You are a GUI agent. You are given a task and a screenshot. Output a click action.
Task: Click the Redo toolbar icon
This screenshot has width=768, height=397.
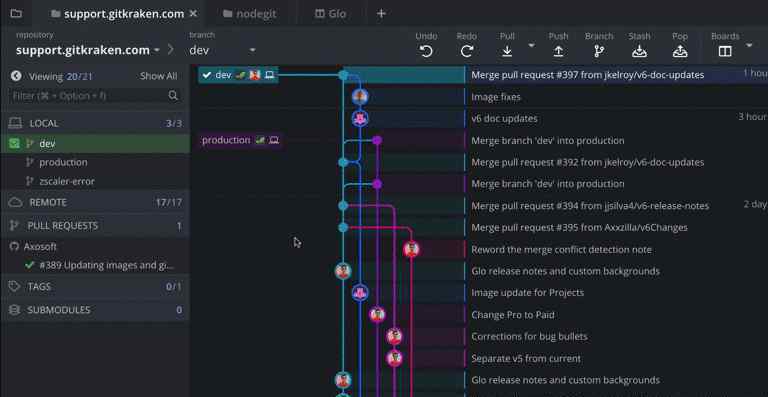(x=467, y=51)
